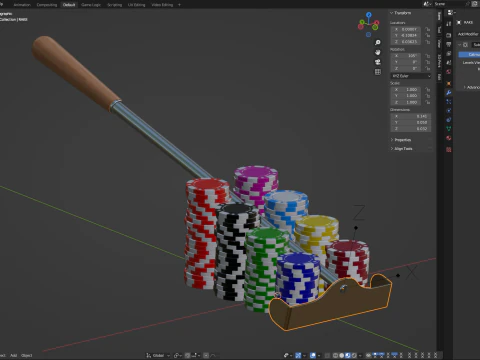This screenshot has height=360, width=480.
Task: Open the Global transform orientation dropdown
Action: (x=158, y=355)
